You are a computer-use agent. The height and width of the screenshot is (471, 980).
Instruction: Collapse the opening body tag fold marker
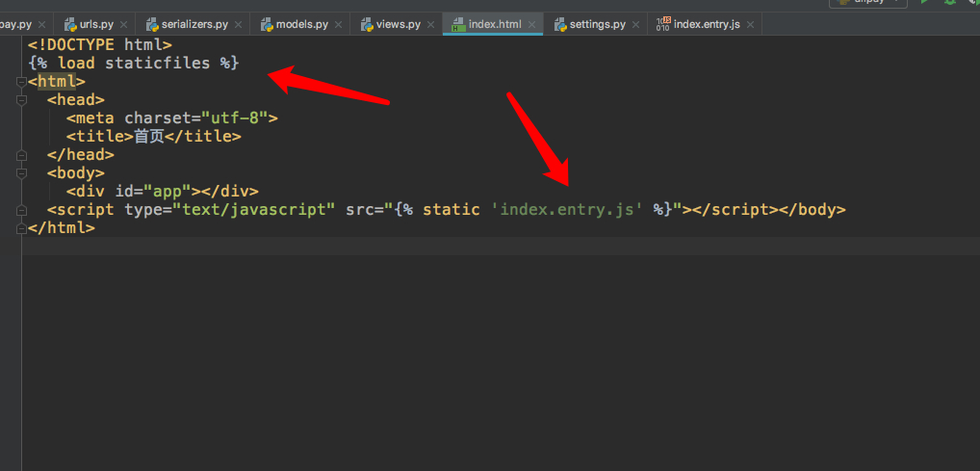(22, 172)
